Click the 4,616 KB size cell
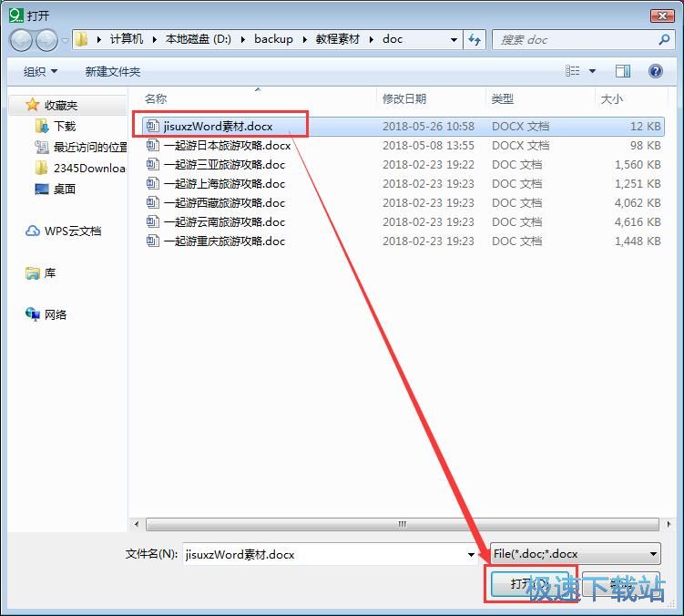Screen dimensions: 684x616 (638, 222)
